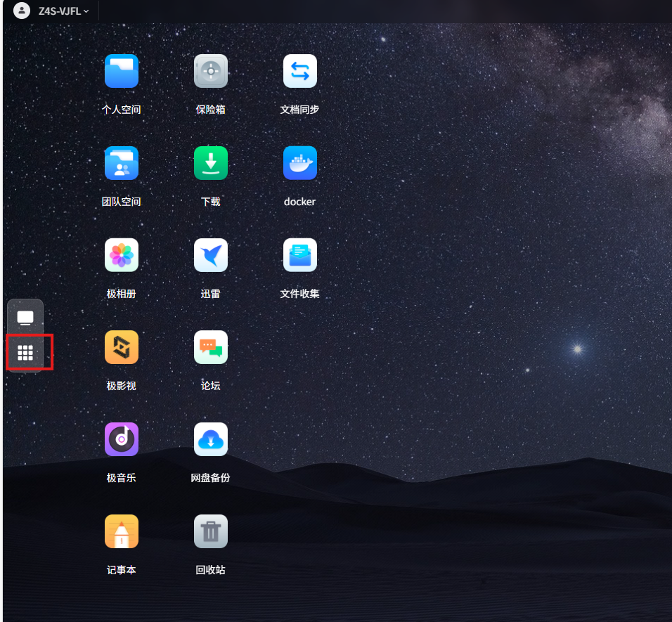Click the user avatar icon

[x=22, y=11]
